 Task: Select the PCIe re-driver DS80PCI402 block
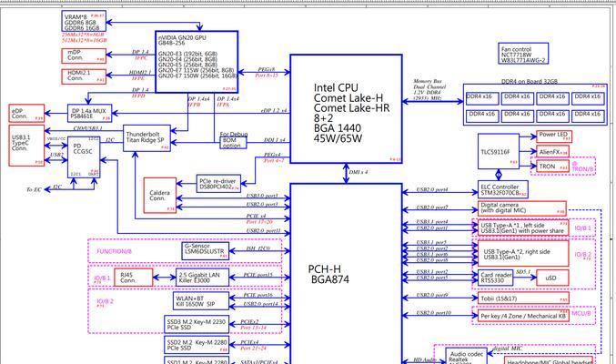[x=218, y=184]
